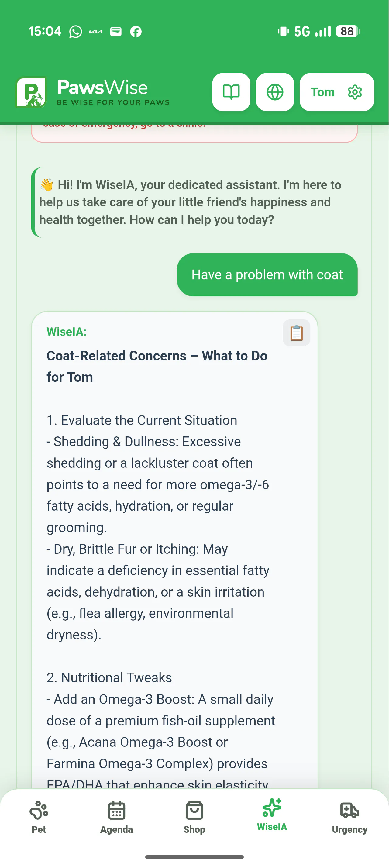Open the book guide icon button
Screen dimensions: 389x868
231,92
